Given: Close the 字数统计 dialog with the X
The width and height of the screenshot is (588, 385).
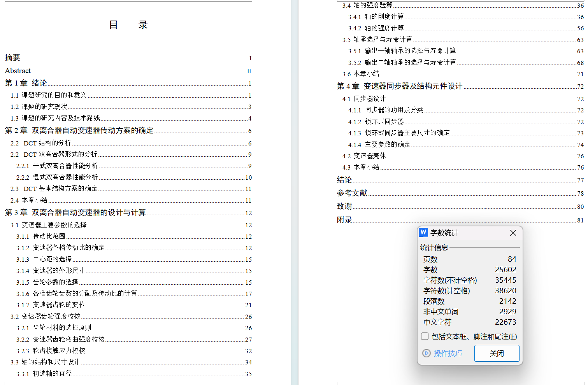Looking at the screenshot, I should (513, 233).
